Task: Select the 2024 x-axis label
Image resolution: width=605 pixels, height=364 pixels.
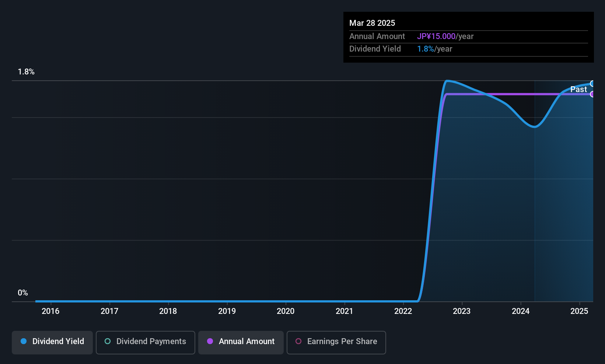Action: click(x=521, y=311)
